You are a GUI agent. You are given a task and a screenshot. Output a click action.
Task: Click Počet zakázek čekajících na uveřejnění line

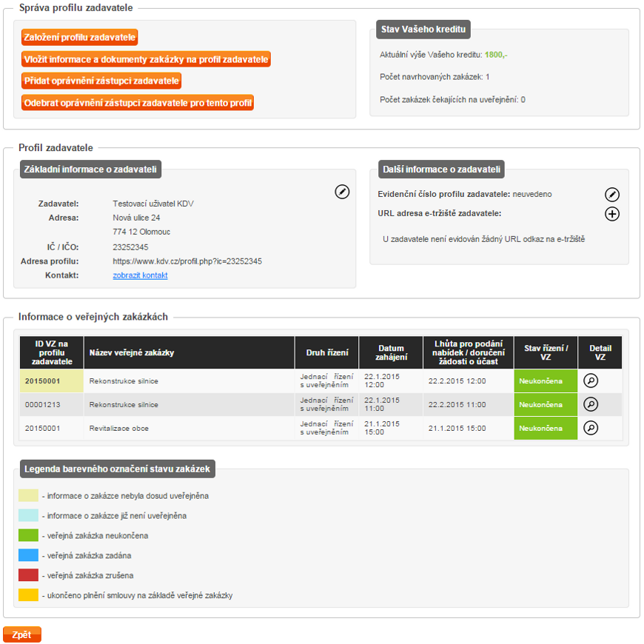tap(452, 99)
